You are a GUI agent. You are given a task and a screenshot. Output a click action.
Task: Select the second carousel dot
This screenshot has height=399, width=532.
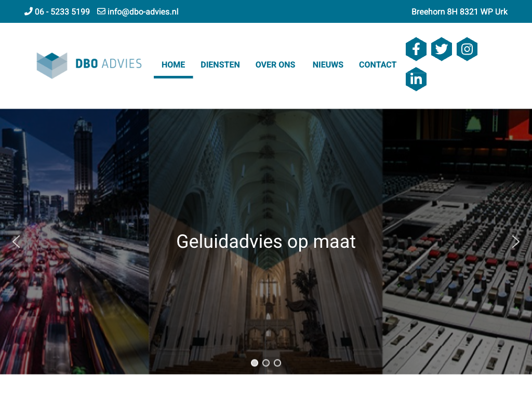(x=266, y=363)
